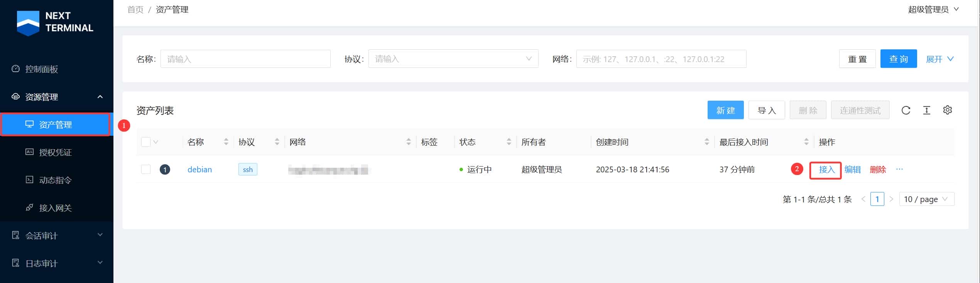Click the refresh icon in asset list toolbar

pyautogui.click(x=906, y=111)
